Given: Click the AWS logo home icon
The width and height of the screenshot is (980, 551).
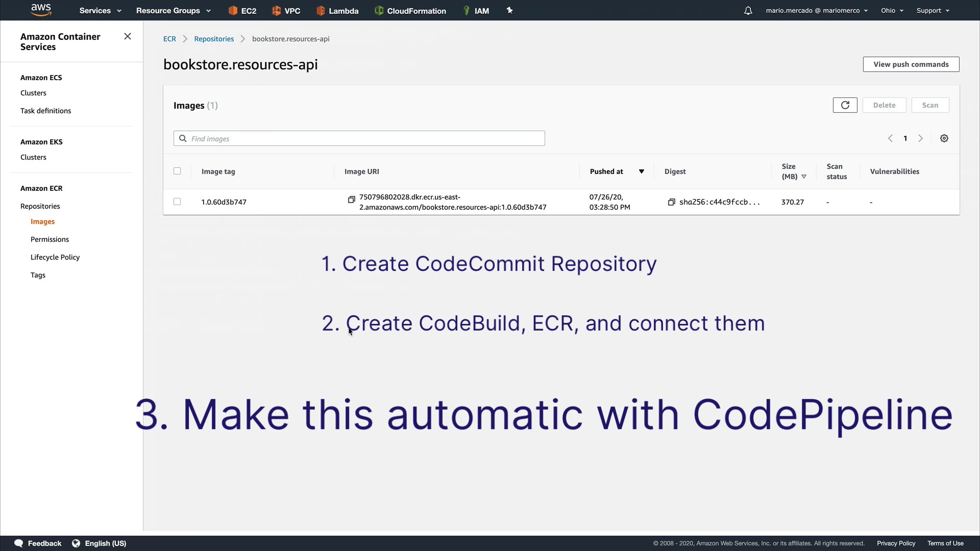Looking at the screenshot, I should coord(41,10).
